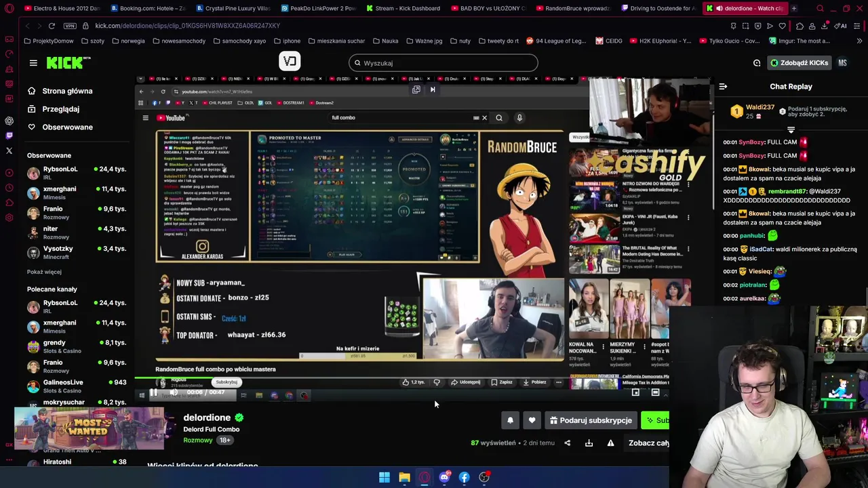Open GalineosLive recommended channel
Viewport: 868px width, 488px height.
tap(77, 386)
